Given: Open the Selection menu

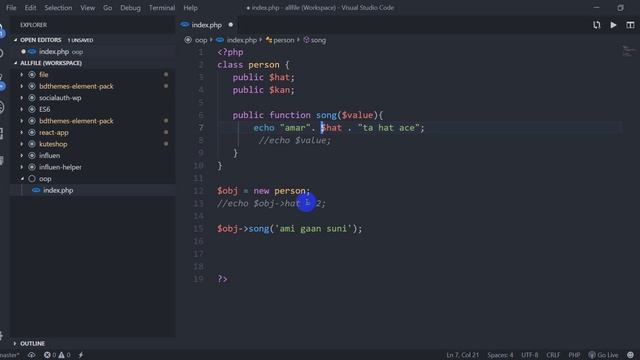Looking at the screenshot, I should (x=58, y=8).
